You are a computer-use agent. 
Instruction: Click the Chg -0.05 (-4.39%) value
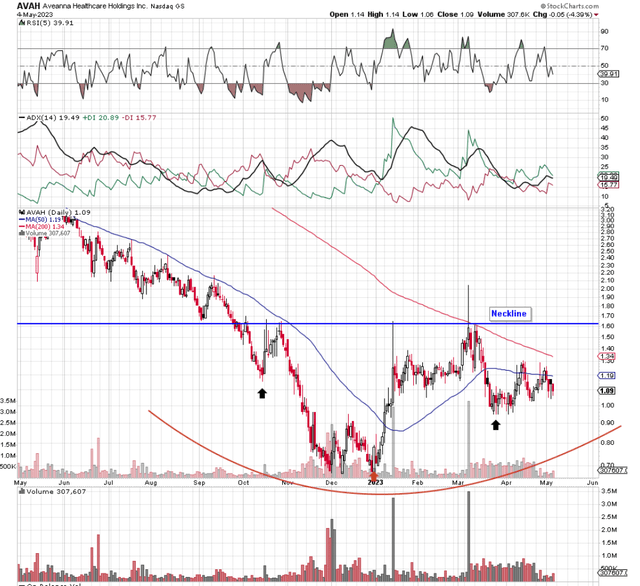(x=562, y=15)
